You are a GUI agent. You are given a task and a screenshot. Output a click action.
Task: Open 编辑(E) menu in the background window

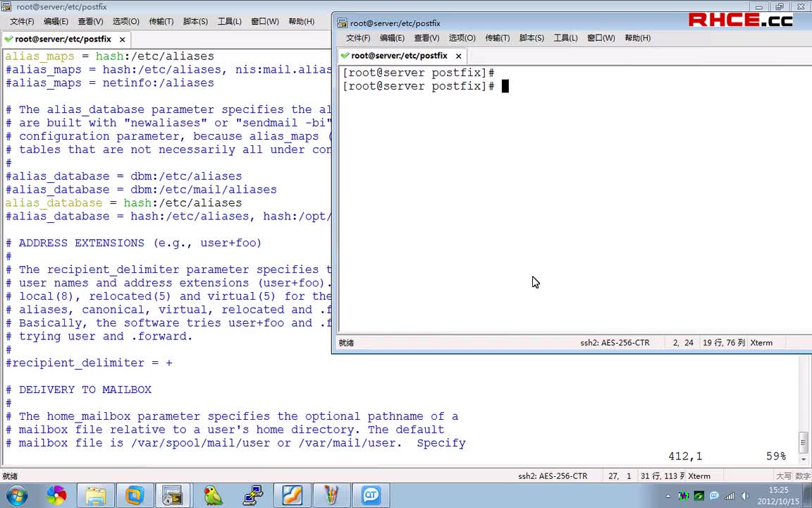tap(56, 21)
